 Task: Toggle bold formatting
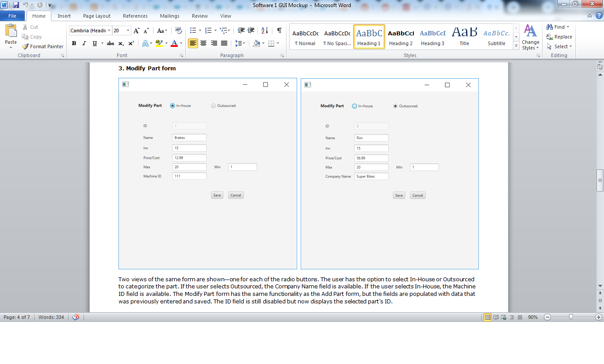(x=74, y=43)
